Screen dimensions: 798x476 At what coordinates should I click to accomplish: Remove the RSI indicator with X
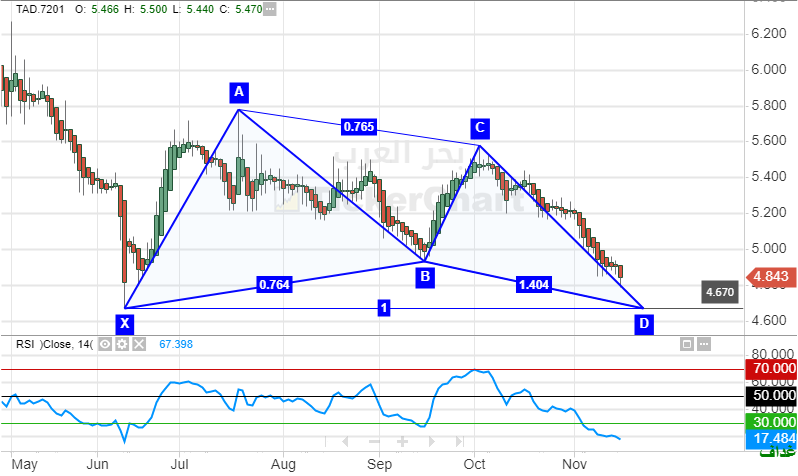coord(139,344)
